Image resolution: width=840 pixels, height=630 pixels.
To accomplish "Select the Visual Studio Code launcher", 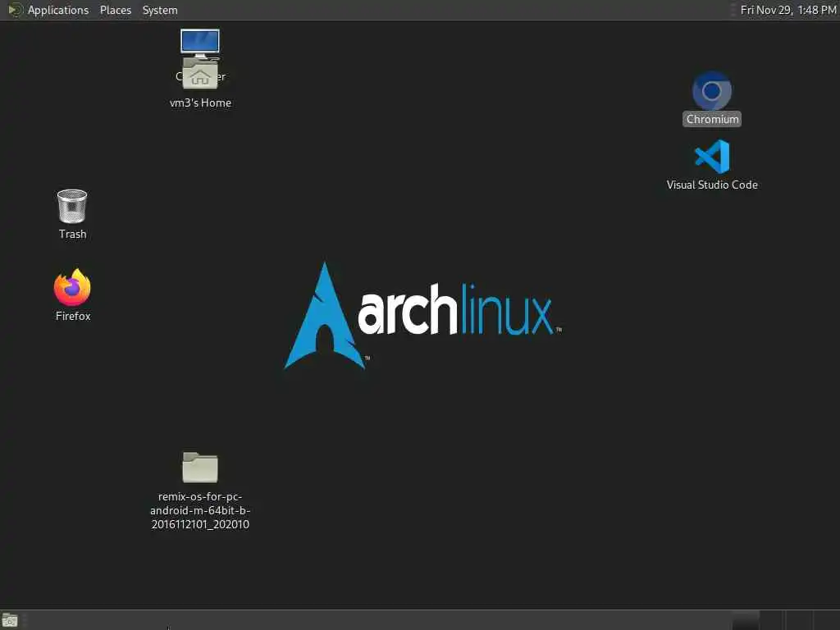I will point(712,157).
